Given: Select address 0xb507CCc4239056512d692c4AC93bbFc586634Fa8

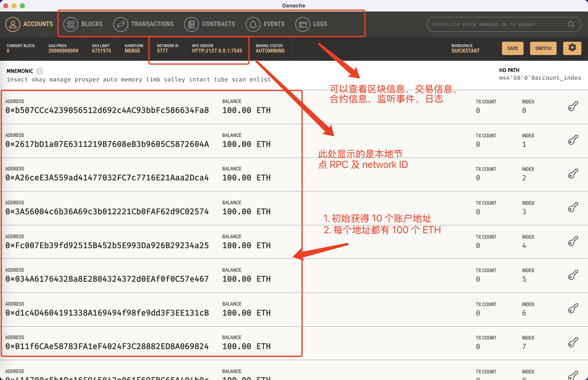Looking at the screenshot, I should tap(107, 110).
